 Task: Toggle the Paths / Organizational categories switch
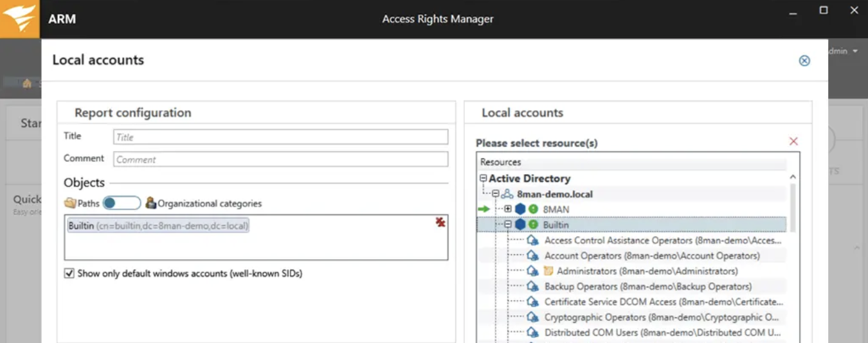122,203
